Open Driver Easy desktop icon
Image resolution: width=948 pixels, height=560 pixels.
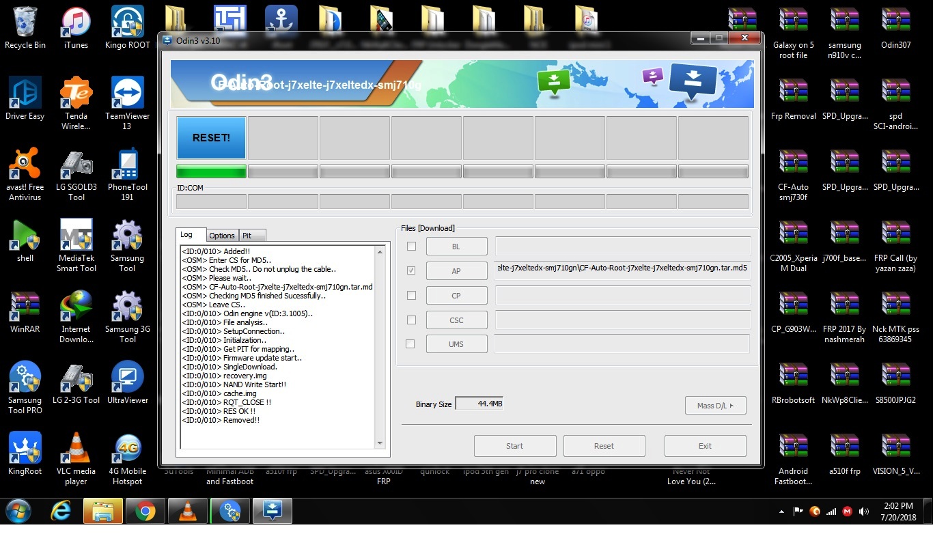[25, 98]
